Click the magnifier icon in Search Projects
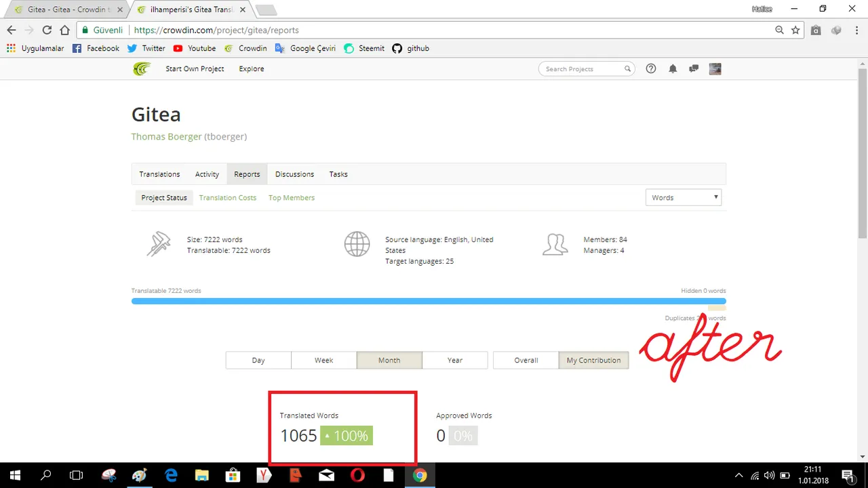 coord(628,68)
